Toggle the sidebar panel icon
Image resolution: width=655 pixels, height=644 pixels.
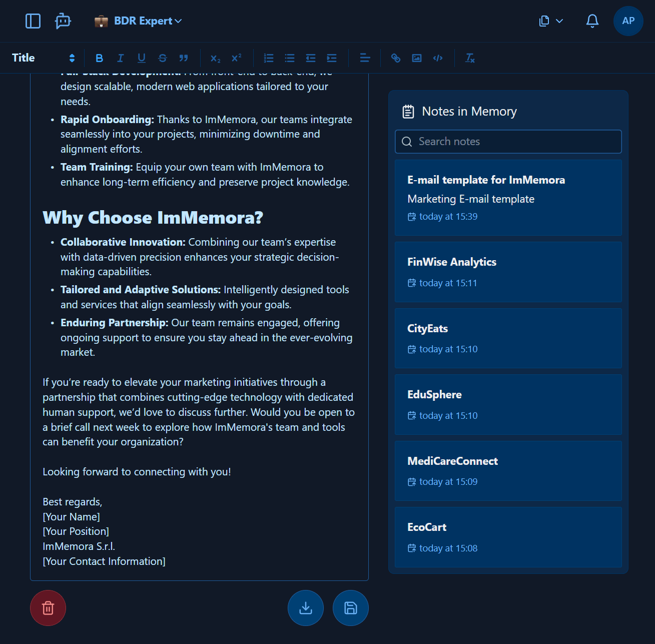tap(33, 21)
